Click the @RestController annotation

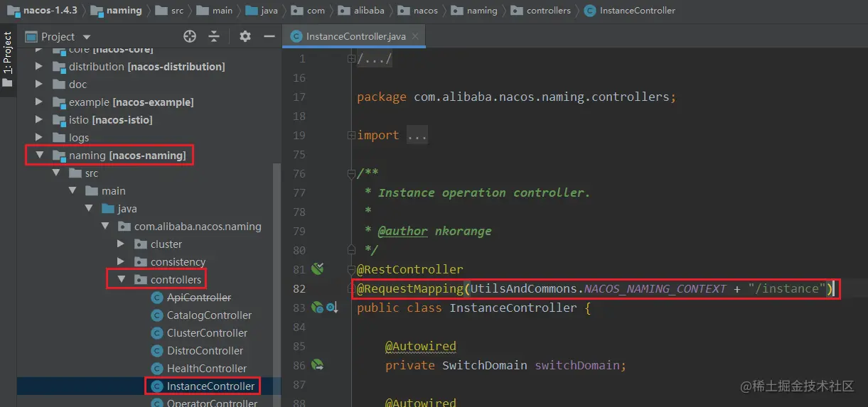pyautogui.click(x=409, y=269)
